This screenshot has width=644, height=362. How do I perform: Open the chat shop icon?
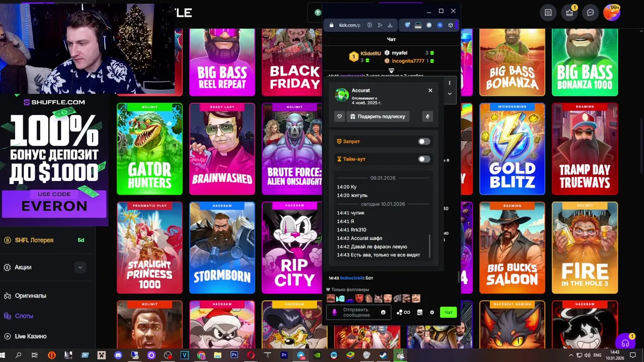click(420, 312)
